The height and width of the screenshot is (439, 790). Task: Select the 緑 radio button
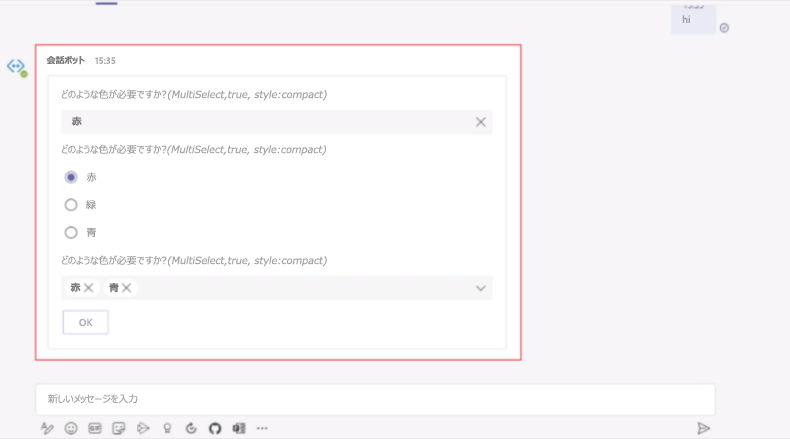tap(71, 205)
